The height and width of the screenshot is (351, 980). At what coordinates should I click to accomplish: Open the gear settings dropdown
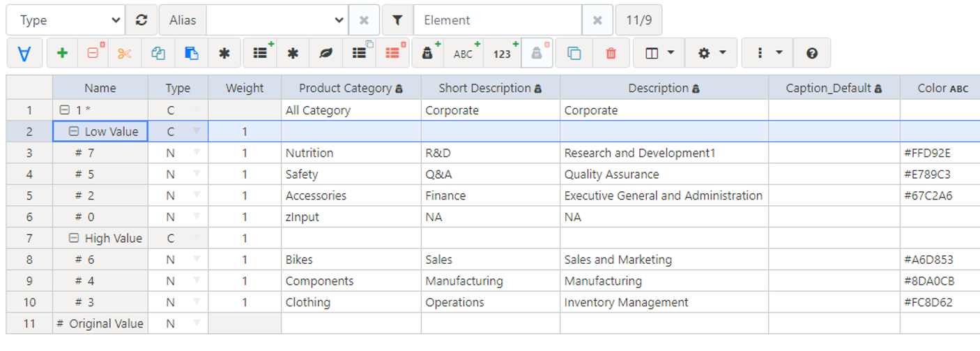pyautogui.click(x=711, y=53)
